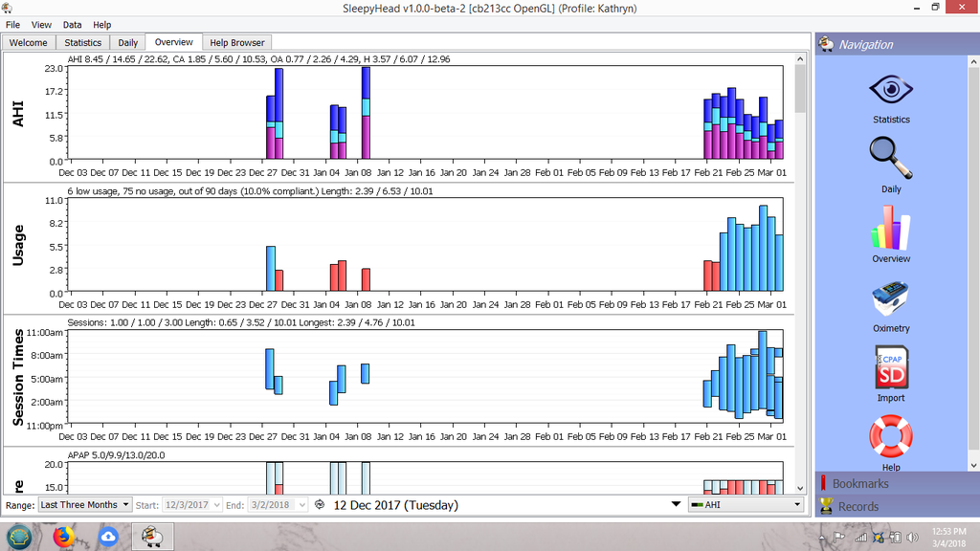
Task: Click the usage compliance summary text
Action: point(250,191)
